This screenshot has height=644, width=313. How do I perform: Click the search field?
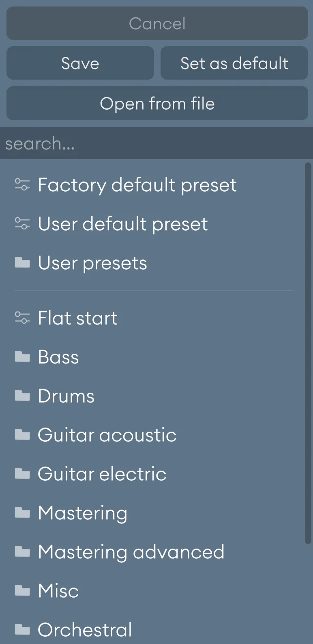pos(156,143)
